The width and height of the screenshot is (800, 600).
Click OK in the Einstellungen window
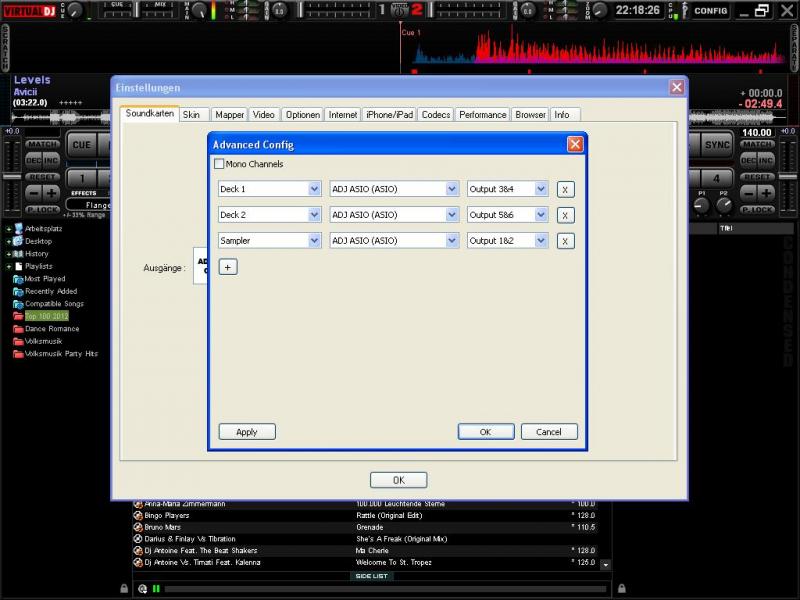click(x=399, y=480)
